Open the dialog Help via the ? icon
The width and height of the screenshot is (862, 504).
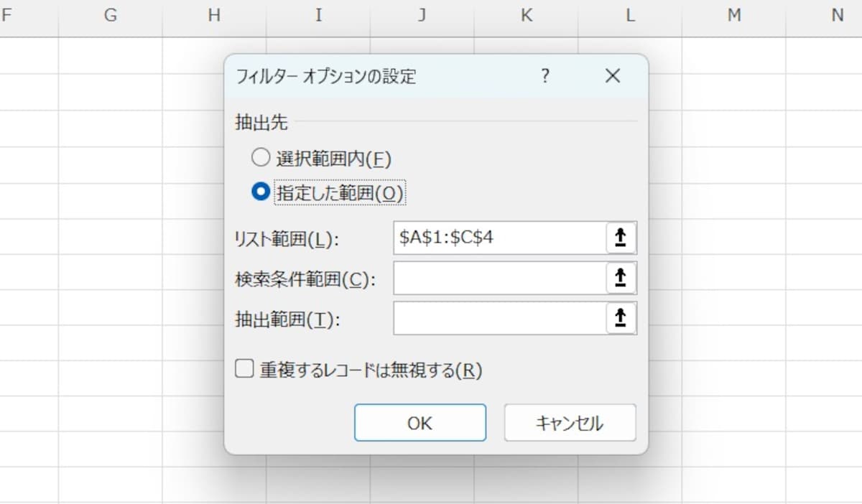(x=545, y=76)
